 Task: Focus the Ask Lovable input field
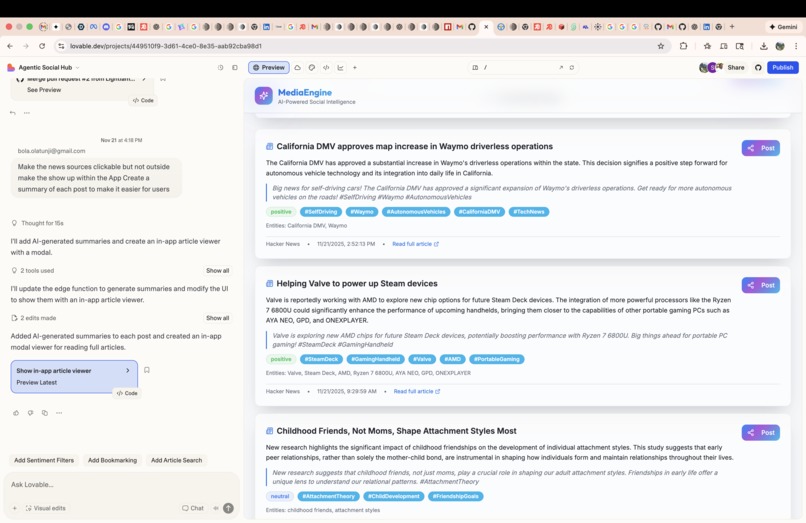[x=121, y=484]
